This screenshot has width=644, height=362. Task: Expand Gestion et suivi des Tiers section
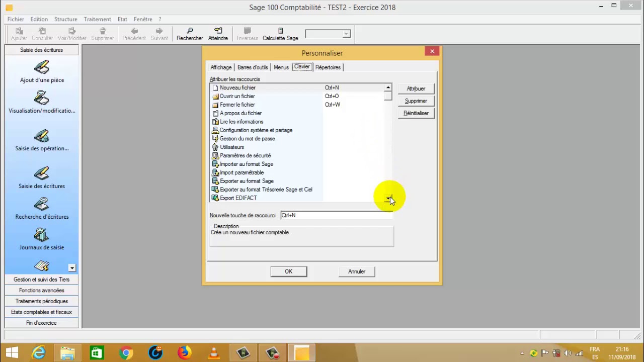[41, 280]
